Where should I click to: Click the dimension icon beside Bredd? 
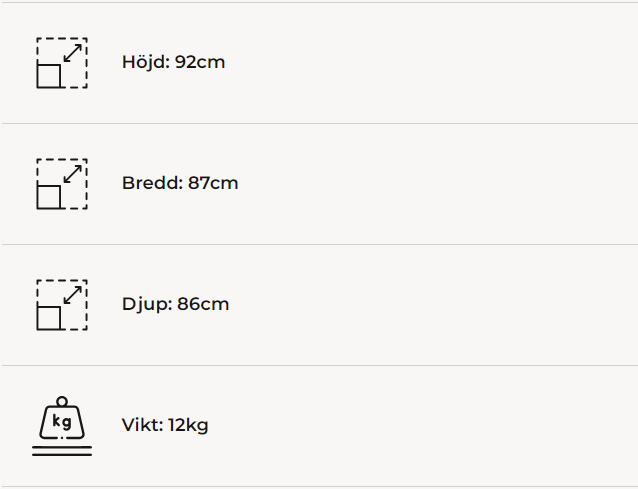point(62,184)
